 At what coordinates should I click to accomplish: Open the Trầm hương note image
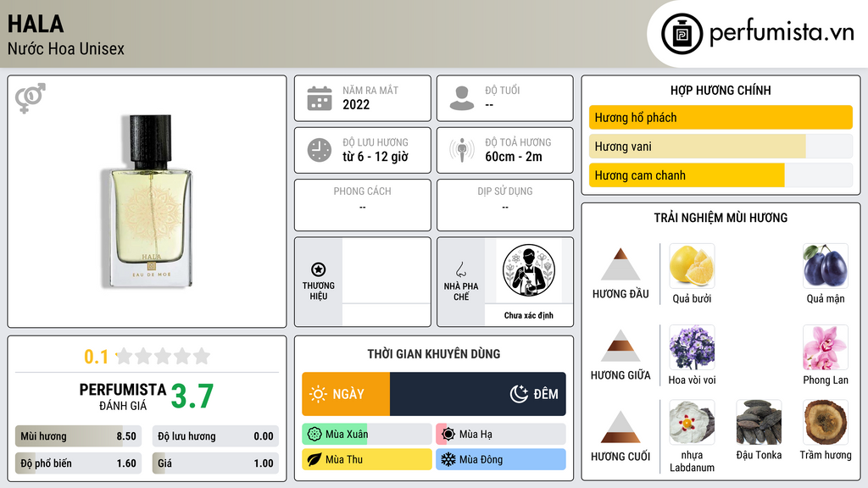[826, 423]
